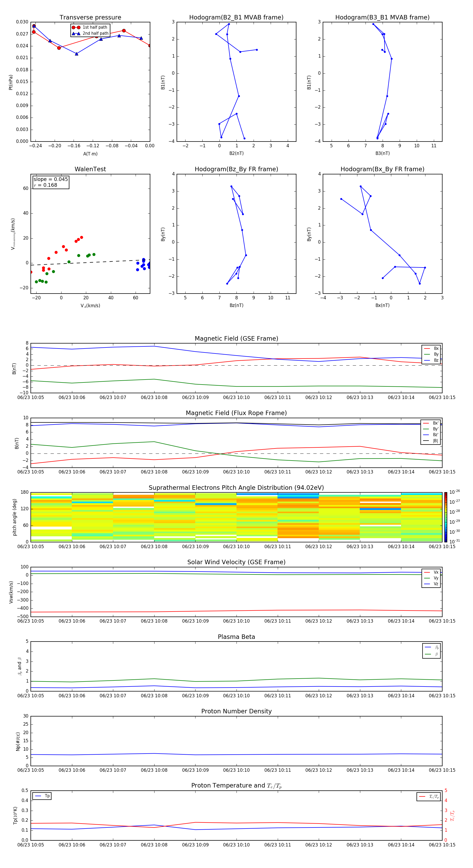
Task: Click the β legend entry in Plasma Beta
Action: coord(431,654)
